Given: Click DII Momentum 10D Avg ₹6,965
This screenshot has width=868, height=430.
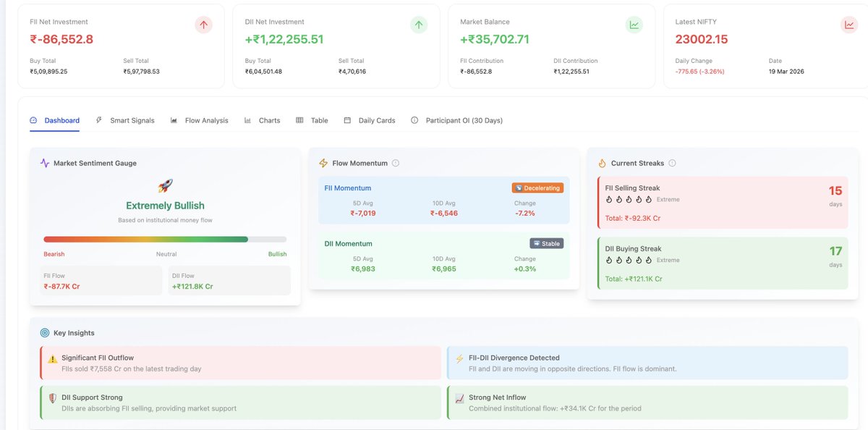Looking at the screenshot, I should pos(444,269).
